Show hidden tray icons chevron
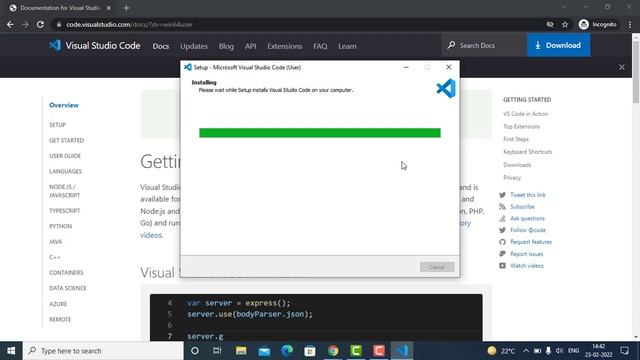This screenshot has height=360, width=640. click(526, 351)
